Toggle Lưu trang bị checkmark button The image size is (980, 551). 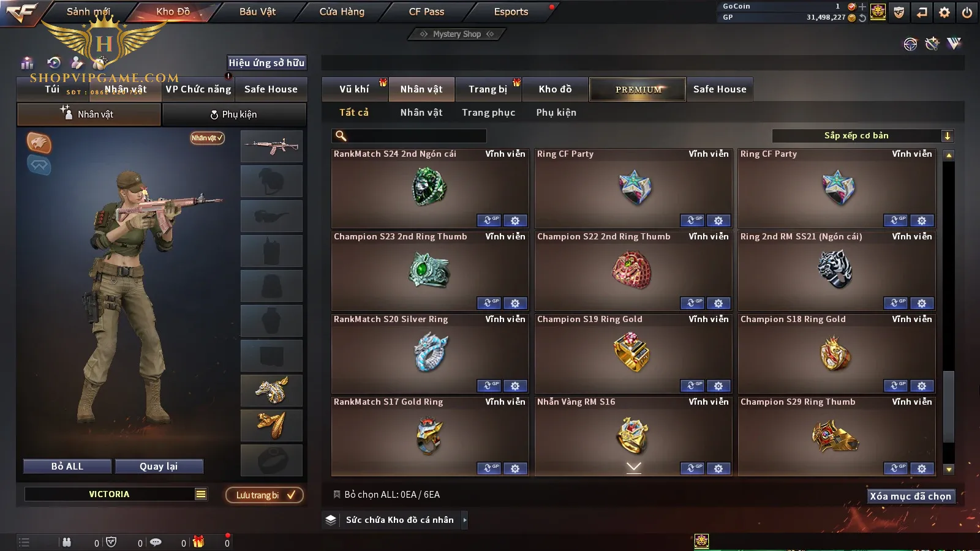click(x=265, y=495)
